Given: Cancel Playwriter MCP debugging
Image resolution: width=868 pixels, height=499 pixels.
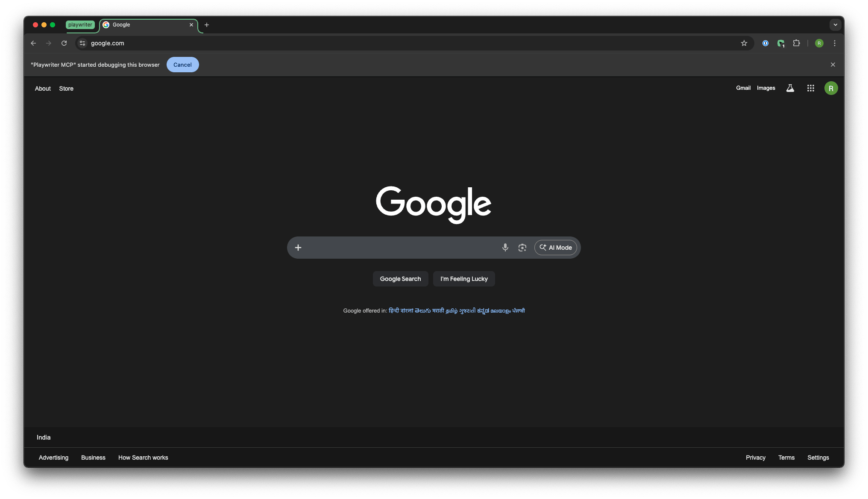Looking at the screenshot, I should tap(182, 65).
